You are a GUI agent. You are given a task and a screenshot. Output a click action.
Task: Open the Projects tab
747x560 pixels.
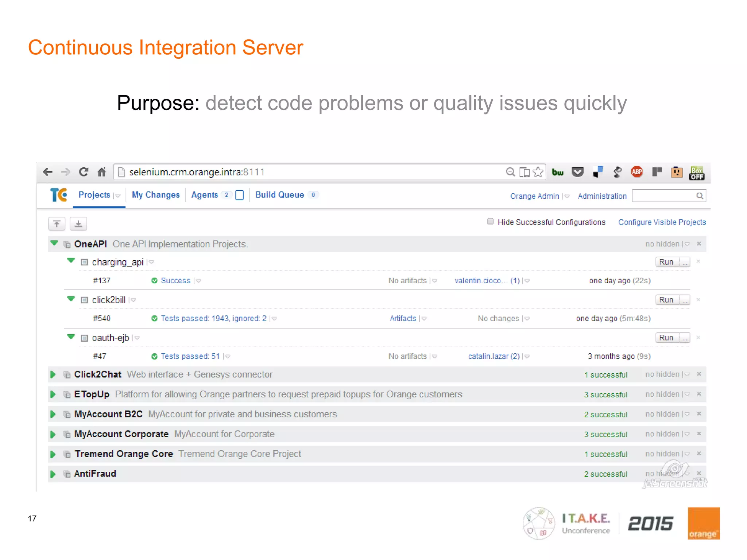point(94,195)
